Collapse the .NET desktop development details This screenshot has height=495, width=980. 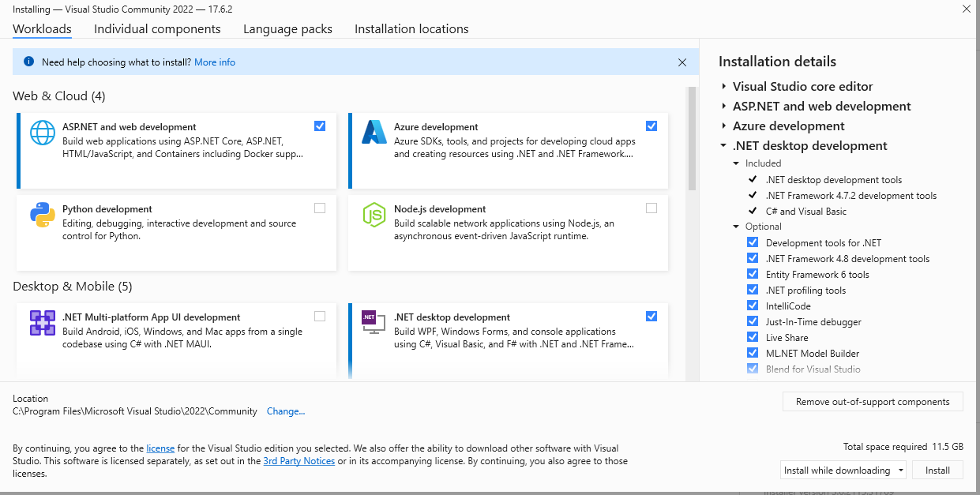point(724,146)
